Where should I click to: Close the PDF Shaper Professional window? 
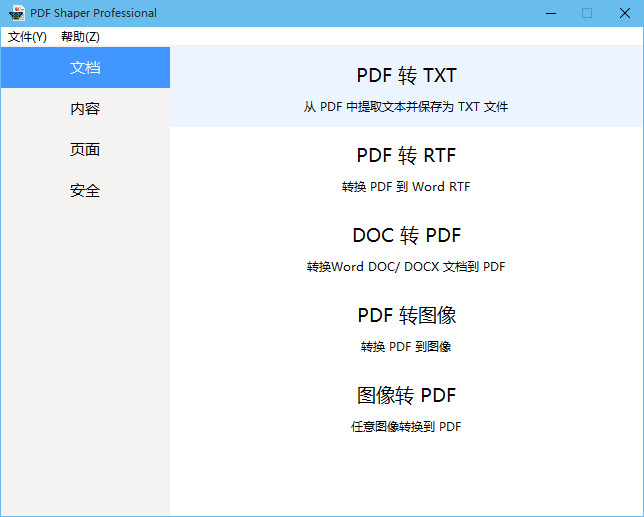624,13
